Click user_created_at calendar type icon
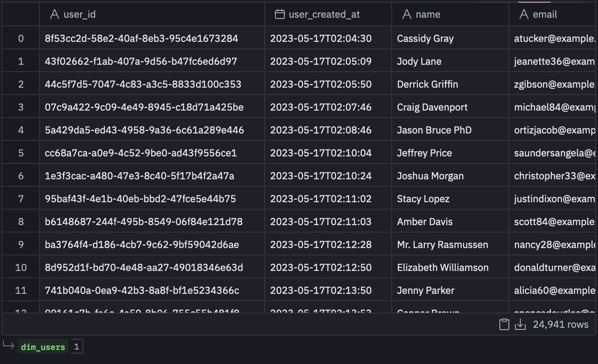This screenshot has height=364, width=598. (x=280, y=14)
